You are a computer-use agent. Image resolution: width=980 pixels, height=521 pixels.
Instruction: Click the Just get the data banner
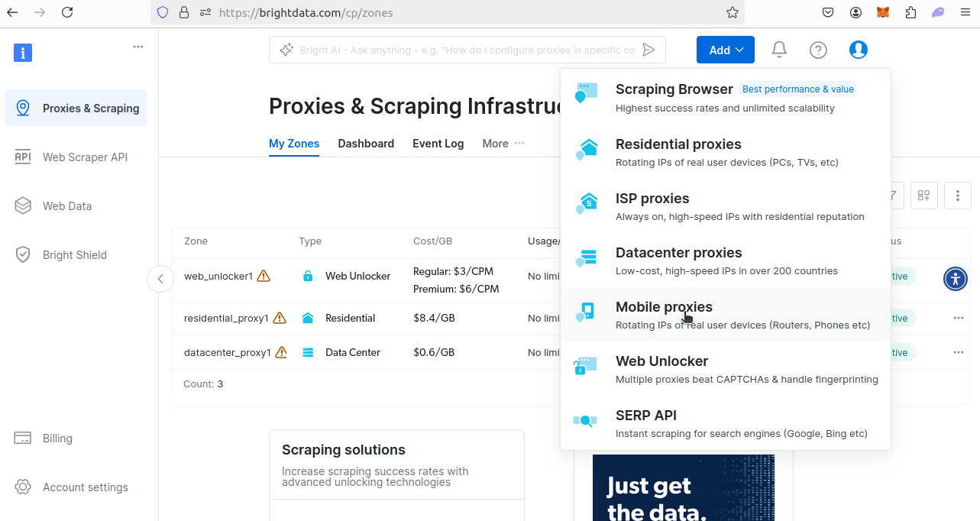point(684,487)
